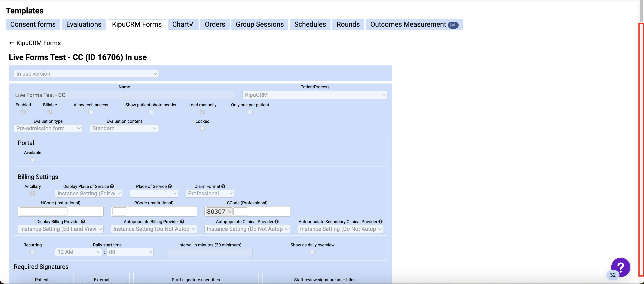
Task: Open the Schedules tab
Action: (310, 24)
